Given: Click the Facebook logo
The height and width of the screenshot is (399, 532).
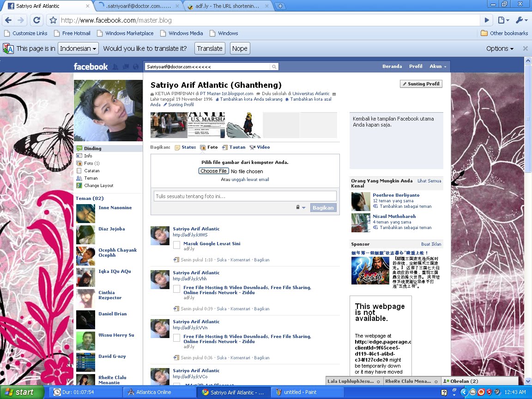Looking at the screenshot, I should [91, 66].
